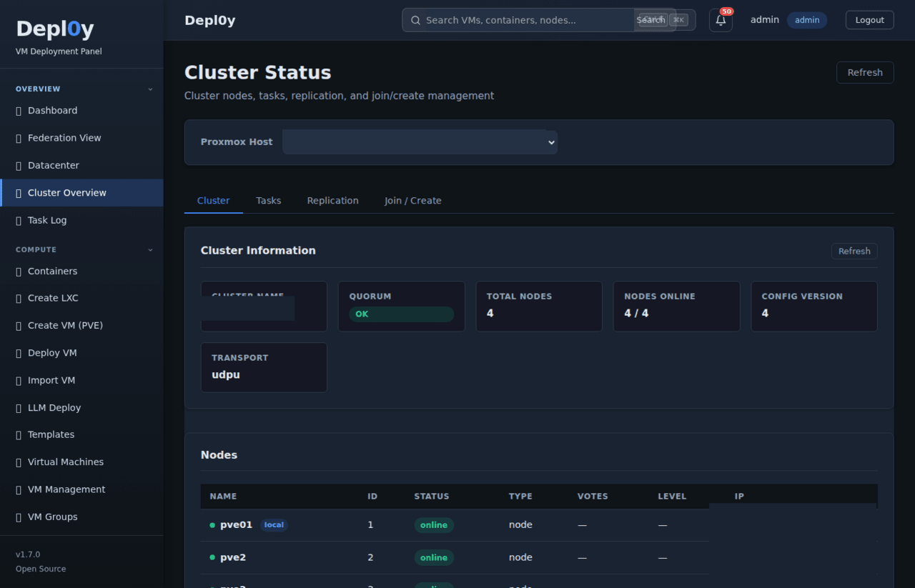Click the NAME column header
This screenshot has height=588, width=915.
point(223,497)
